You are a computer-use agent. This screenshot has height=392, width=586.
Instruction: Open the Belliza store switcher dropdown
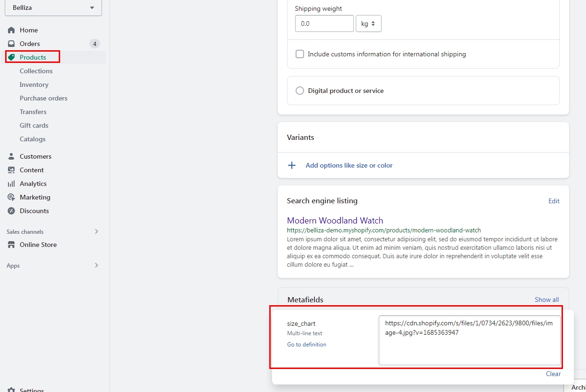click(x=54, y=8)
